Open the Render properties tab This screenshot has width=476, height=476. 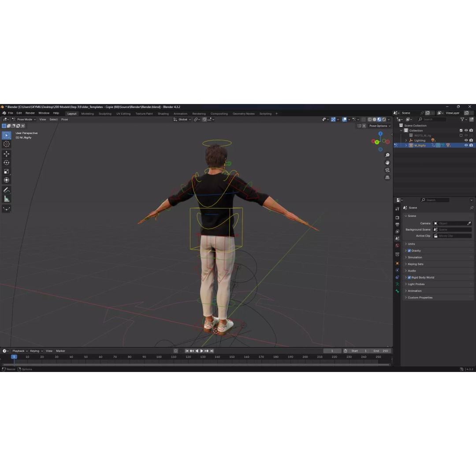(x=397, y=218)
